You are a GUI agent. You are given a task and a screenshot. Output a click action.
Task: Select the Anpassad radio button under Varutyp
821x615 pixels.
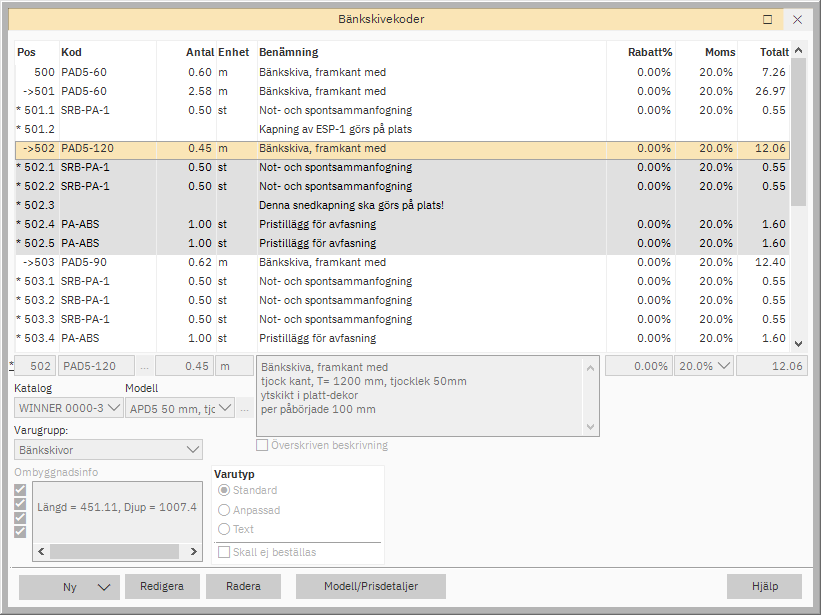[x=223, y=510]
